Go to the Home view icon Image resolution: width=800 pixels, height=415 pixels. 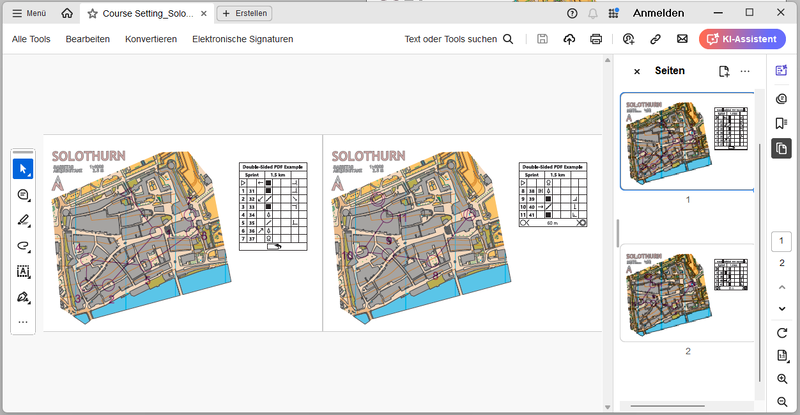coord(67,13)
